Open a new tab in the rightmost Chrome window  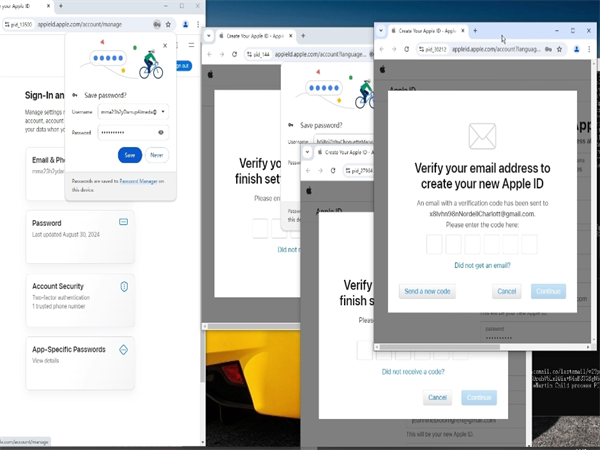coord(475,31)
